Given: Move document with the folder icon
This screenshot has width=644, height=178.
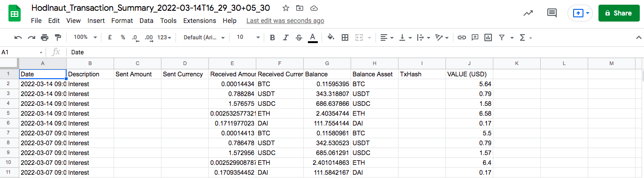Looking at the screenshot, I should (x=300, y=8).
